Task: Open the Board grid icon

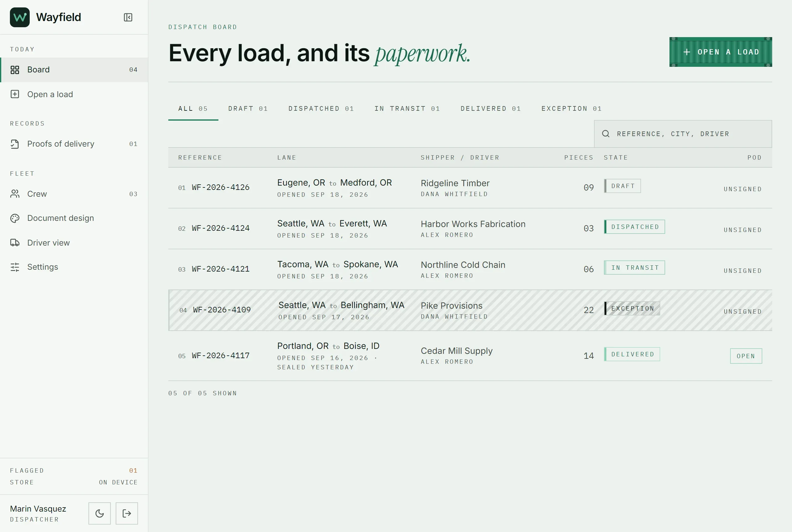Action: (15, 70)
